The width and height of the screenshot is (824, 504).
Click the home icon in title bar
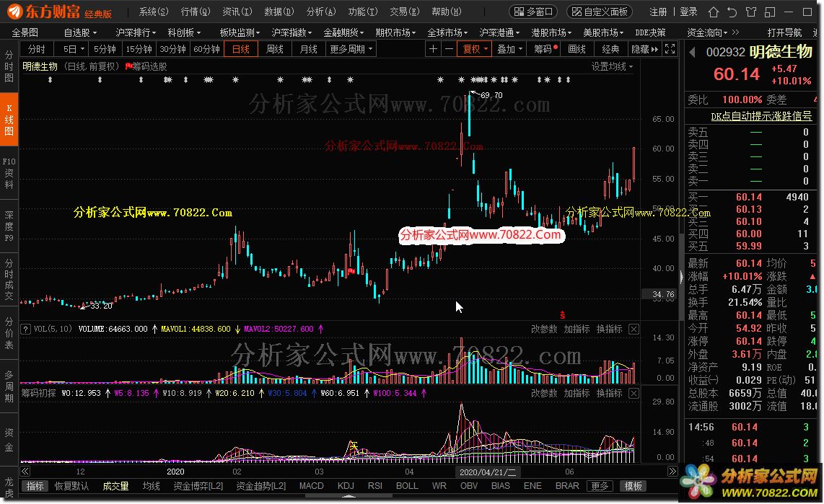click(x=713, y=12)
